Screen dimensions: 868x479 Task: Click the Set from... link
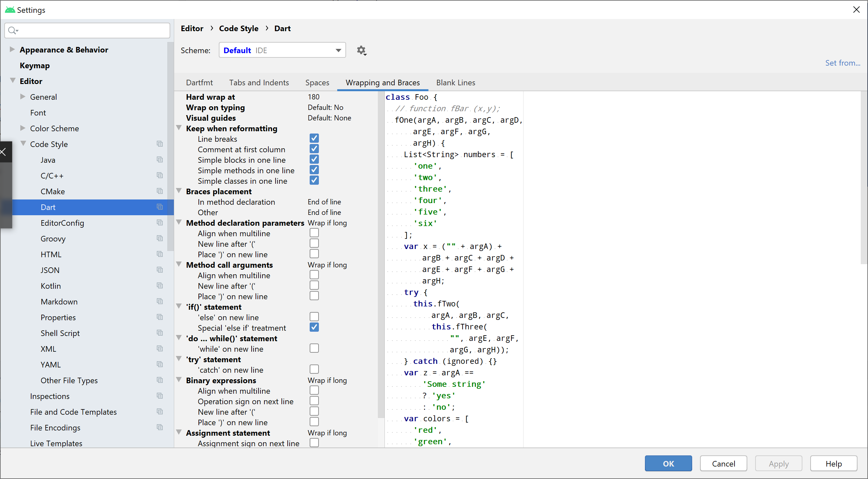(843, 63)
